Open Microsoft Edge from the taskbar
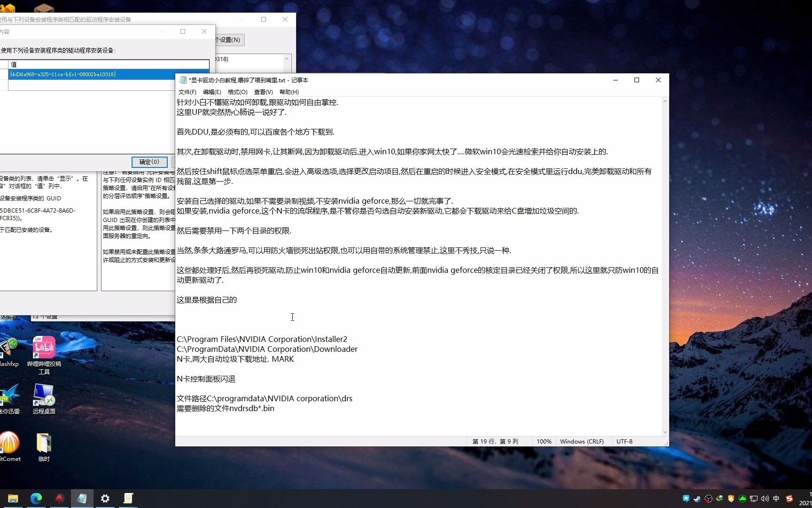 coord(36,498)
